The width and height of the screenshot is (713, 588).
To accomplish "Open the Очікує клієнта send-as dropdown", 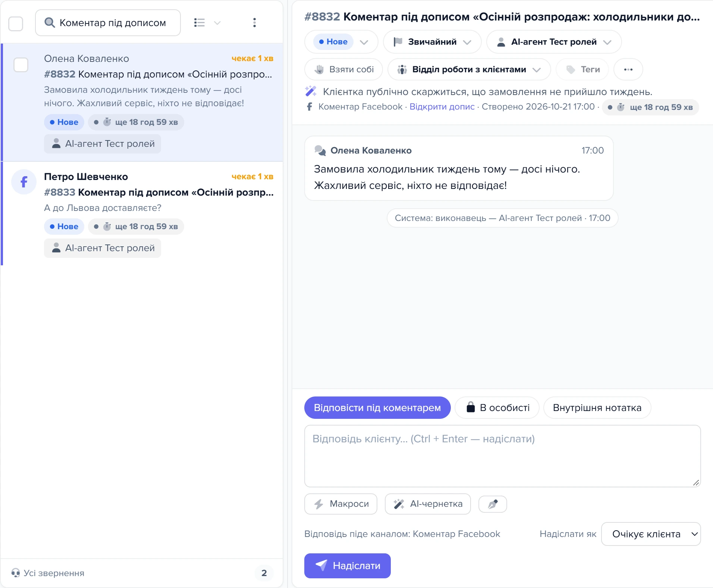I will pos(651,534).
